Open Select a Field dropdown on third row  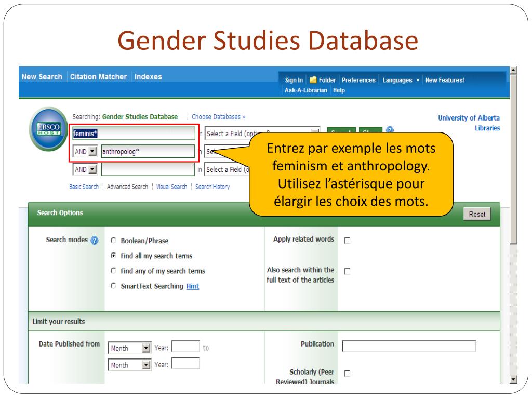(228, 169)
